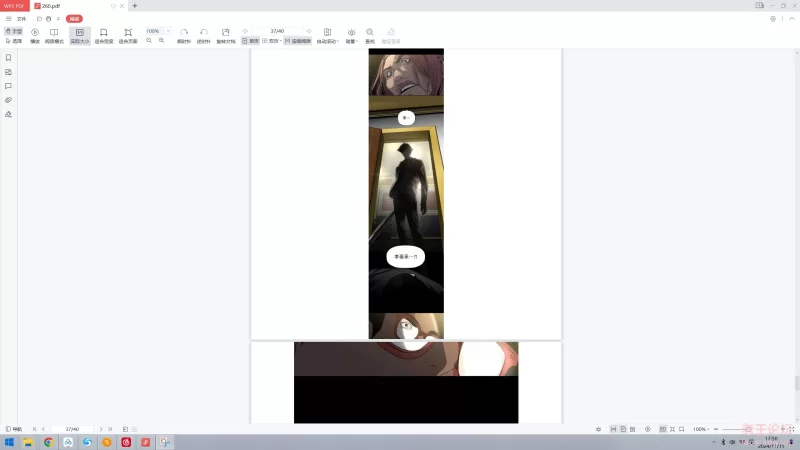The width and height of the screenshot is (800, 450).
Task: Open NetEase Music from taskbar
Action: 126,442
